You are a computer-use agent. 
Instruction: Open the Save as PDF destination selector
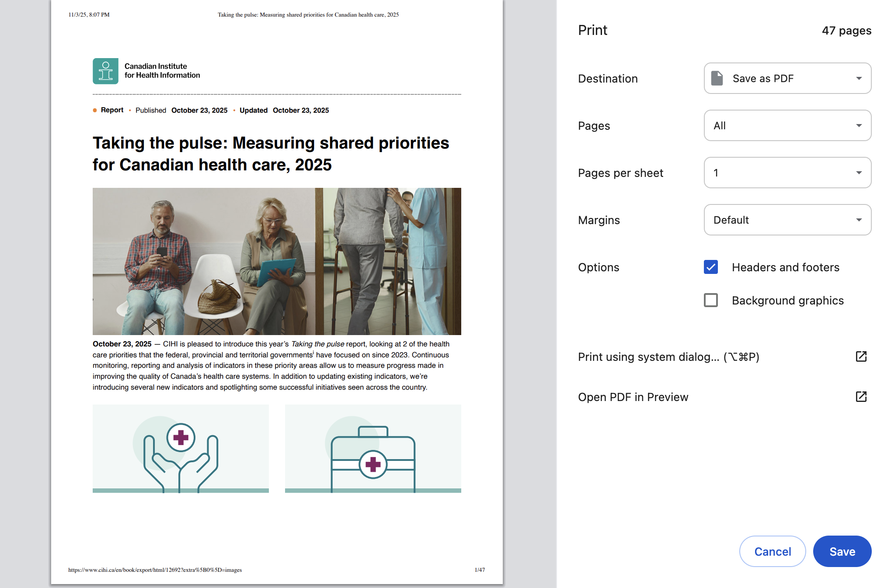(x=787, y=78)
